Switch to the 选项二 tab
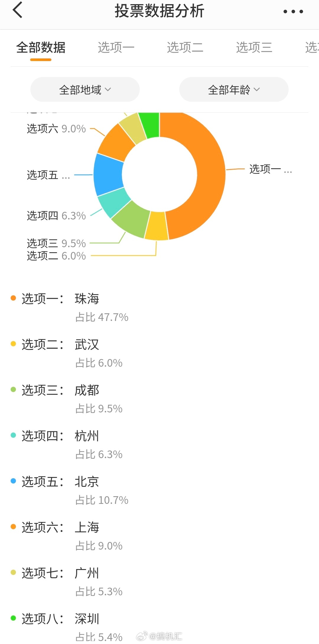This screenshot has width=319, height=644. point(185,47)
